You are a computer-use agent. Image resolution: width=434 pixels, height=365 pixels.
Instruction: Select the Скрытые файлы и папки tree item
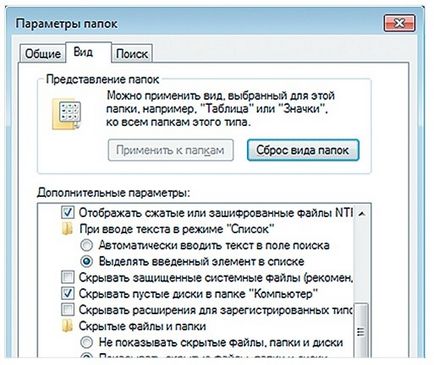[x=142, y=326]
